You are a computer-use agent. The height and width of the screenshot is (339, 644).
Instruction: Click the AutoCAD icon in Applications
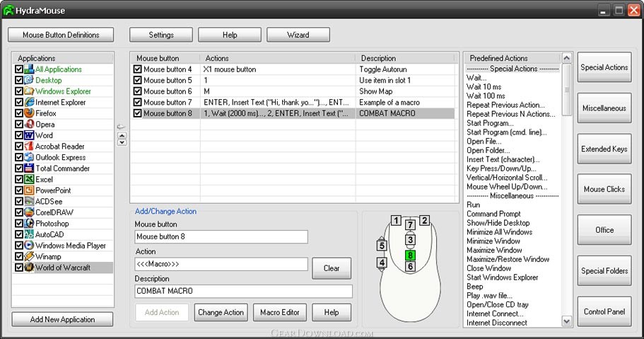click(29, 234)
